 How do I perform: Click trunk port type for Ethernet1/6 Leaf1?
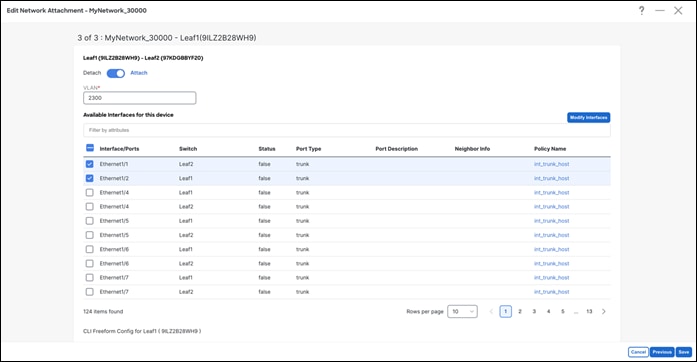click(x=303, y=249)
